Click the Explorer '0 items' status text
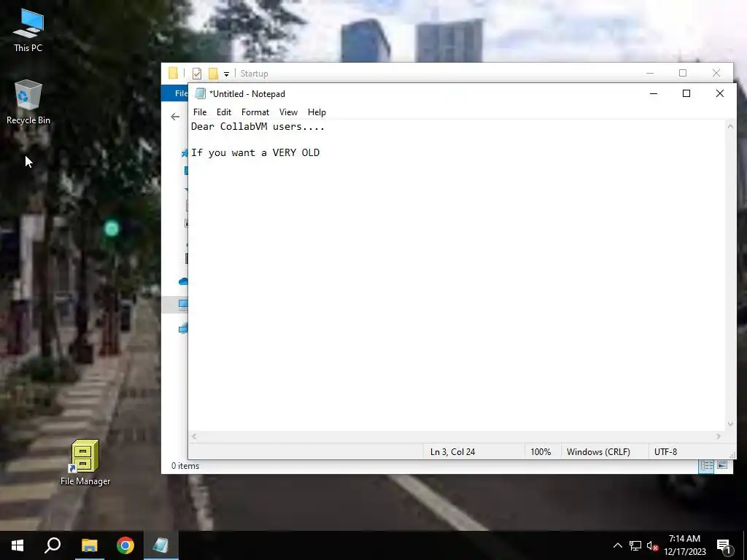This screenshot has width=747, height=560. 185,466
